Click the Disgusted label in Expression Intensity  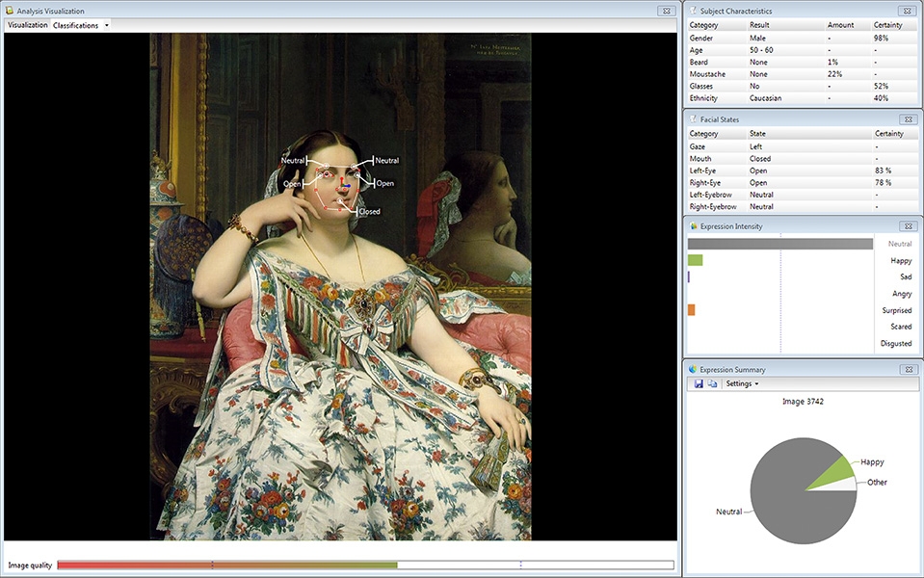coord(896,344)
